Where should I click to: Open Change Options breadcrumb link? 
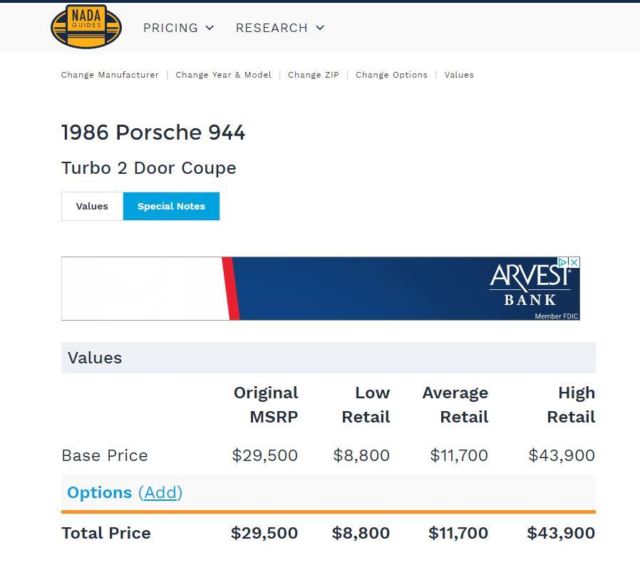point(391,75)
